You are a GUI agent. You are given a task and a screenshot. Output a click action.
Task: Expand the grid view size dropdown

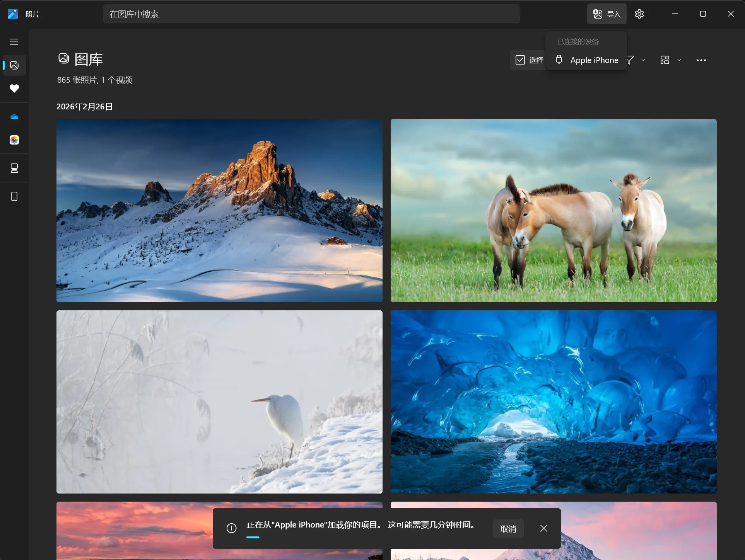pos(679,60)
